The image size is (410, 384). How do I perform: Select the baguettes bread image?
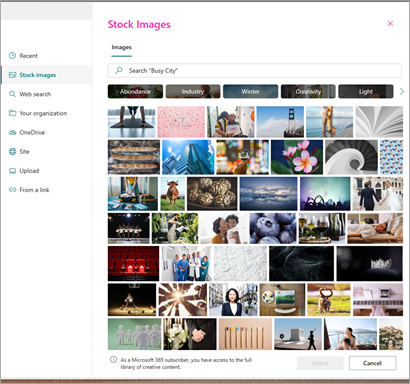pos(134,157)
